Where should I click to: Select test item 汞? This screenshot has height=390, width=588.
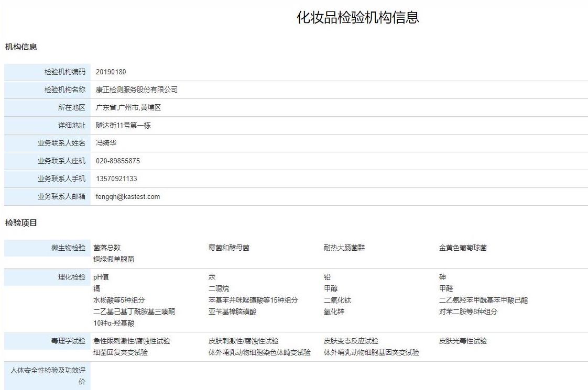[x=212, y=277]
